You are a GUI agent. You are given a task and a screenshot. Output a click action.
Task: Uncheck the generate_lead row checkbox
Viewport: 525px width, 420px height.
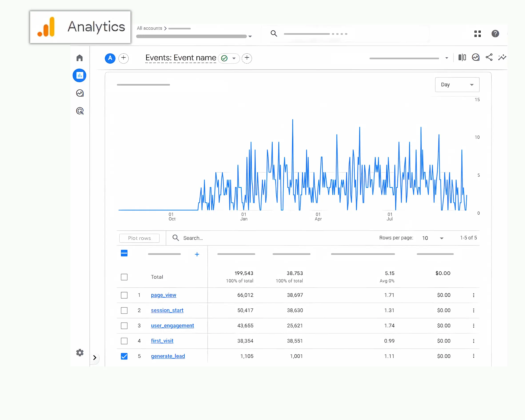coord(124,356)
